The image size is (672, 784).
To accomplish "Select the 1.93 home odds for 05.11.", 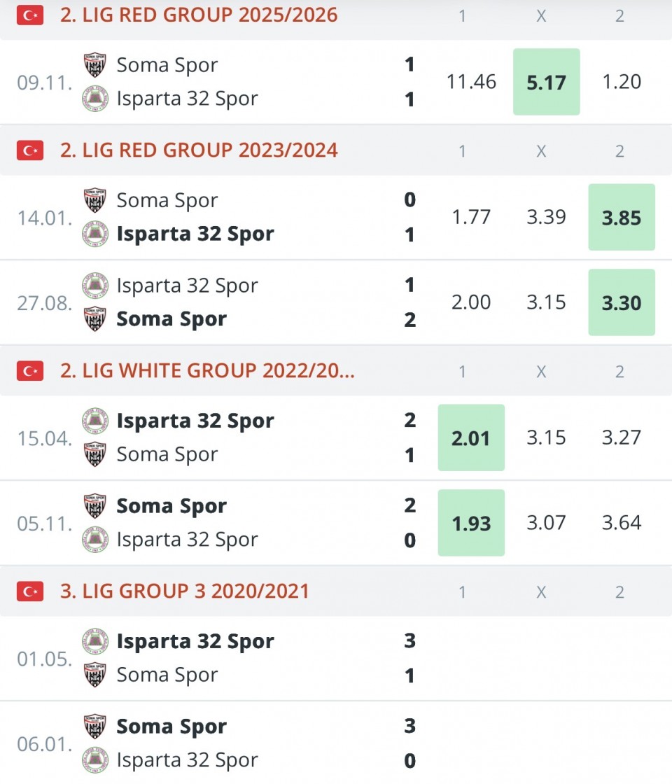I will tap(471, 523).
